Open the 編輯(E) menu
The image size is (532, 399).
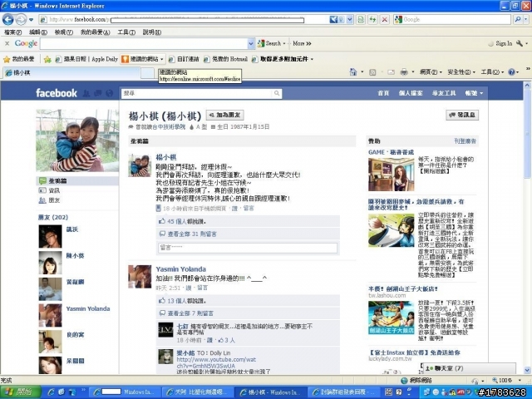(x=38, y=32)
